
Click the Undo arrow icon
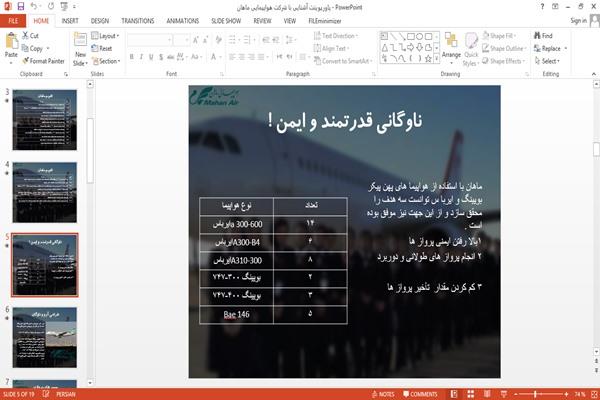(x=34, y=6)
